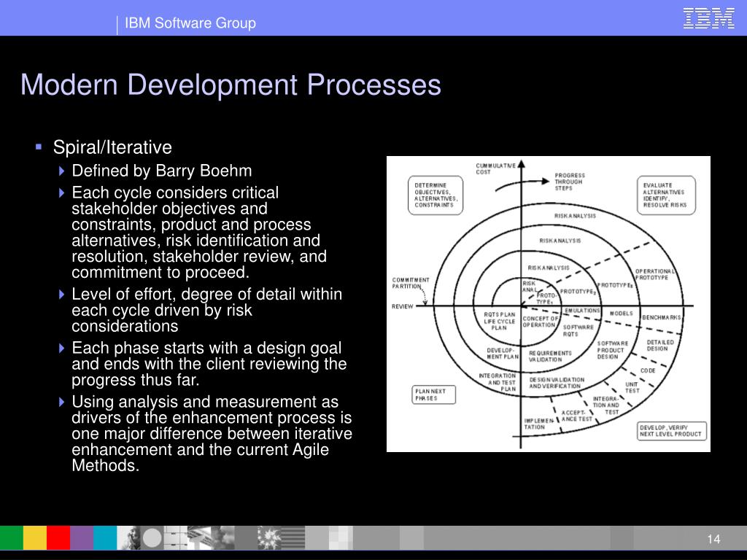Viewport: 747px width, 560px height.
Task: Click the 'Commitment Partition' label
Action: tap(411, 284)
